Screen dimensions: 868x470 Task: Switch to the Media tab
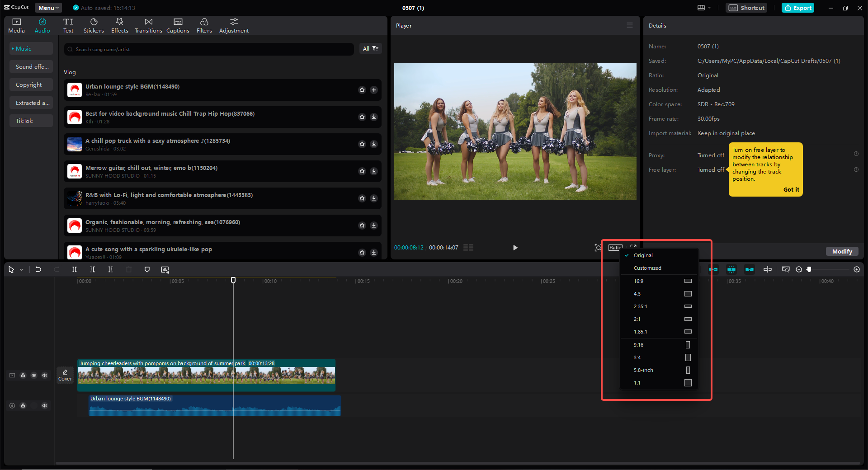click(16, 25)
